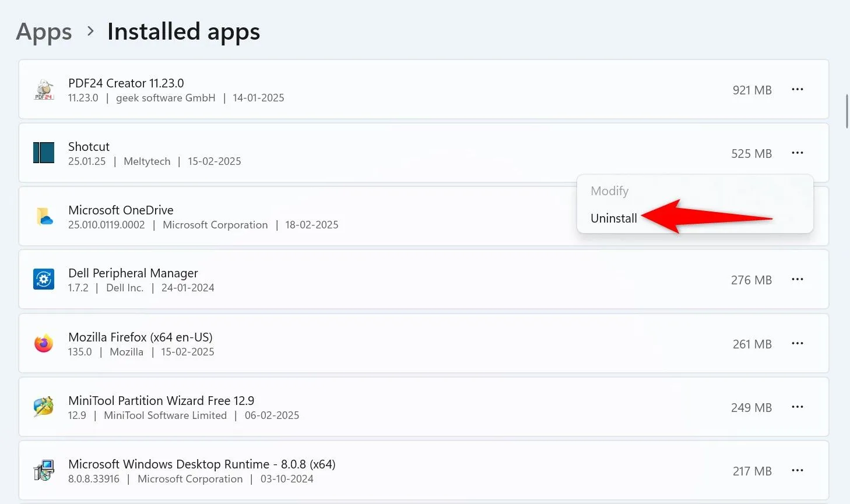Open the three-dot menu for Mozilla Firefox
850x504 pixels.
tap(798, 344)
